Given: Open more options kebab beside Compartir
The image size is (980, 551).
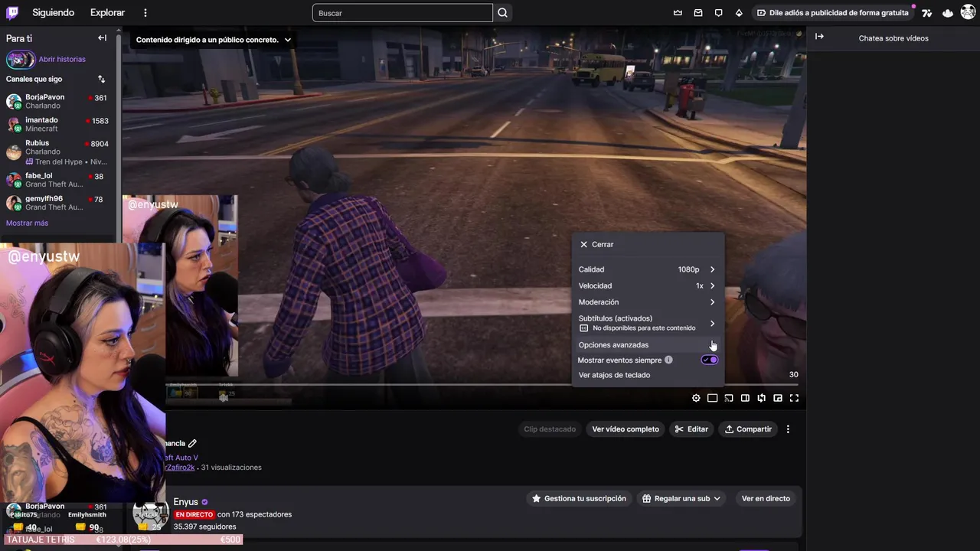Looking at the screenshot, I should [x=788, y=429].
